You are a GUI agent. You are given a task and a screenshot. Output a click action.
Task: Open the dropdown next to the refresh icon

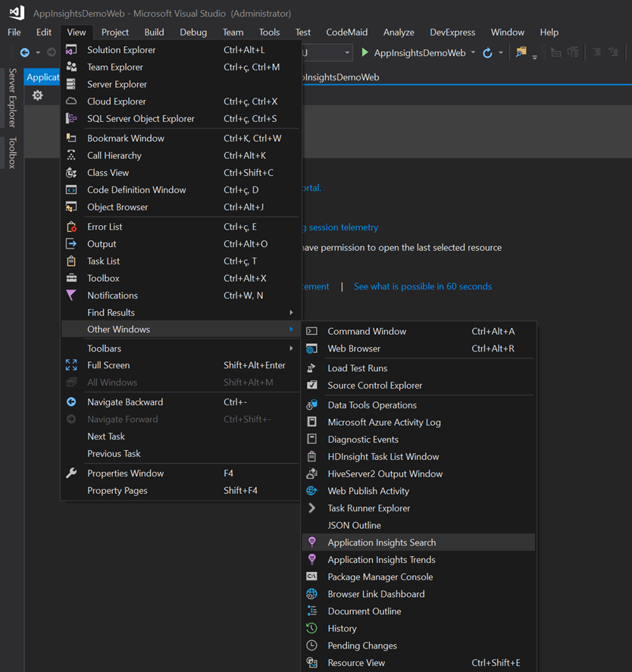click(500, 53)
